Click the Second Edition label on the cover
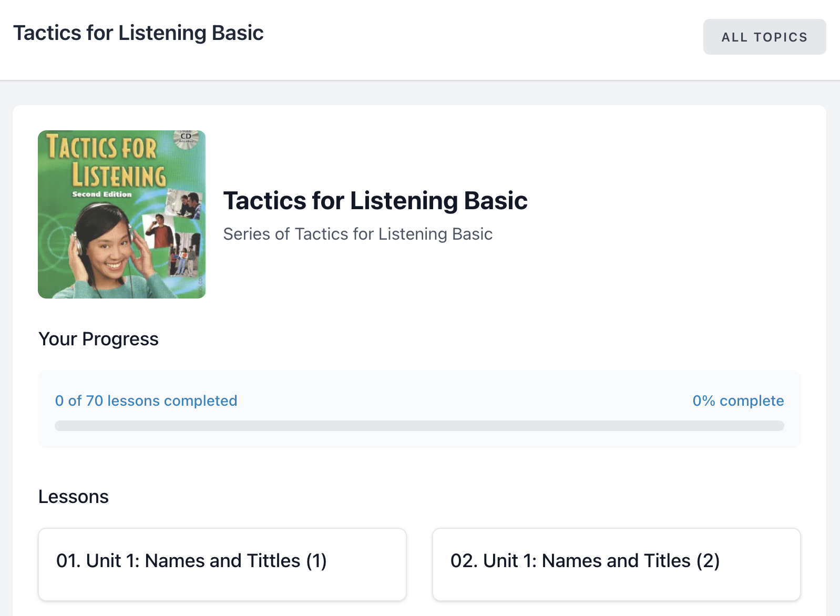Viewport: 840px width, 616px height. click(x=102, y=194)
